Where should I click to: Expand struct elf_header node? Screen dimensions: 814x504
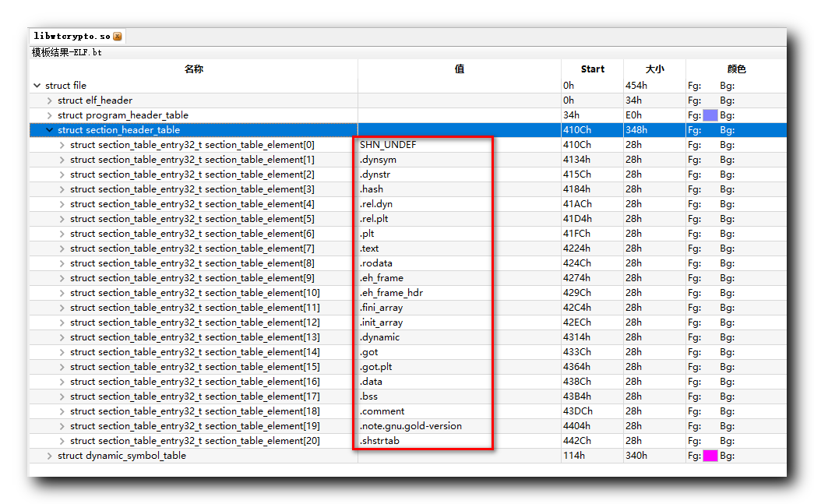pos(49,100)
